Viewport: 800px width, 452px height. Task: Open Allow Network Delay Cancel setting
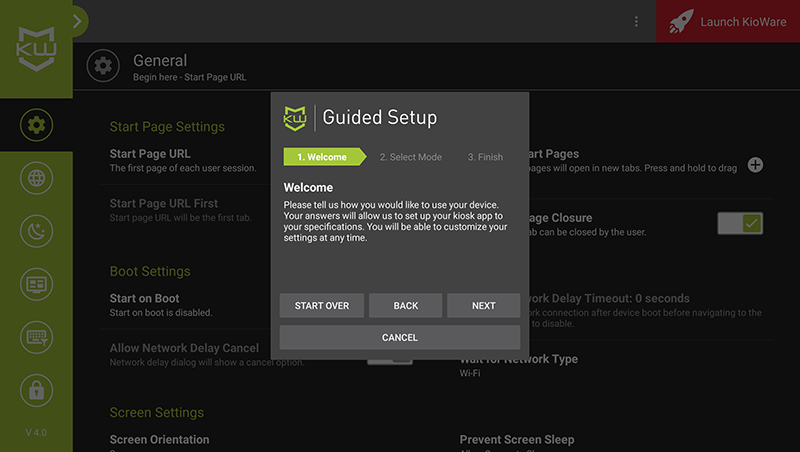[207, 355]
